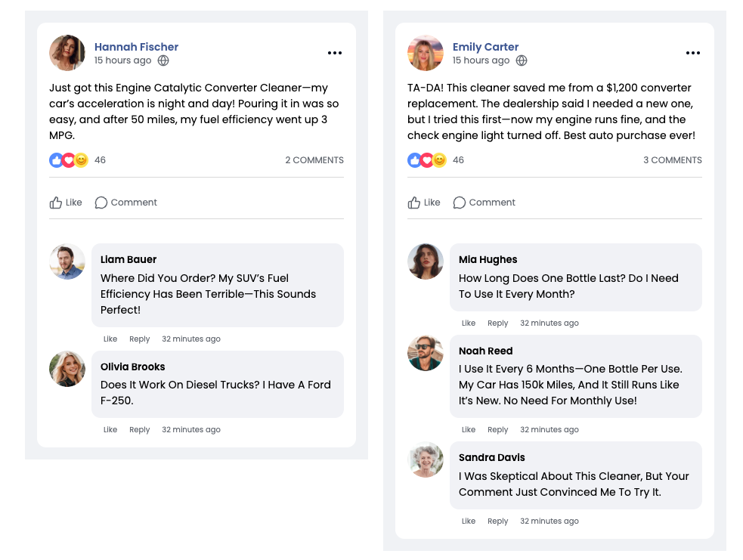Like Olivia Brooks's comment
This screenshot has width=743, height=560.
110,430
